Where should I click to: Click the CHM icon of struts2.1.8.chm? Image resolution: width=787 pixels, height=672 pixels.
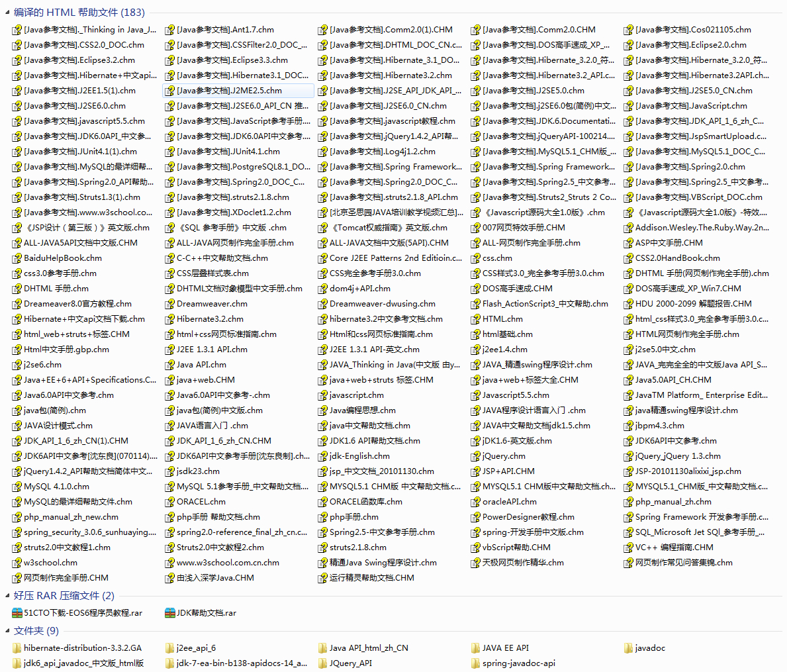323,548
